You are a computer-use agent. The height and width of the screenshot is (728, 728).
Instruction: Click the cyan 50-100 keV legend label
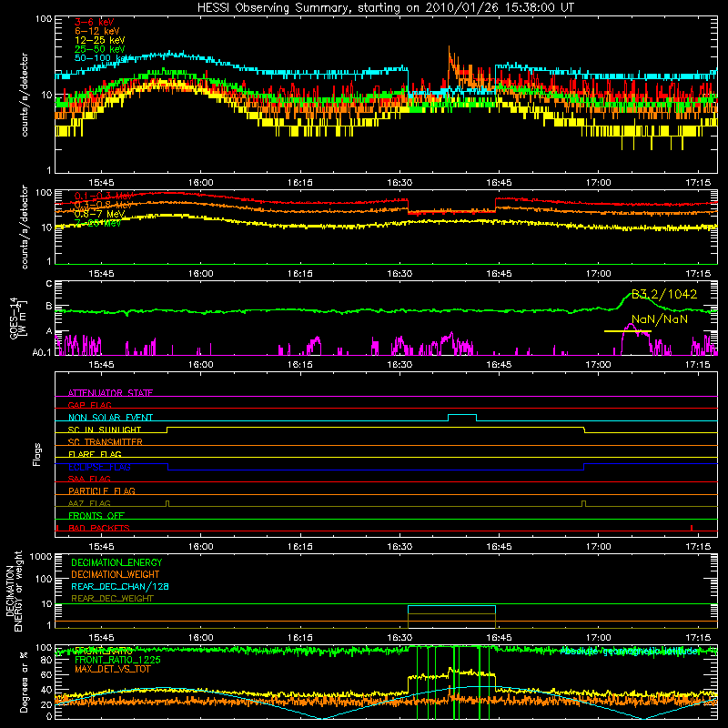102,58
